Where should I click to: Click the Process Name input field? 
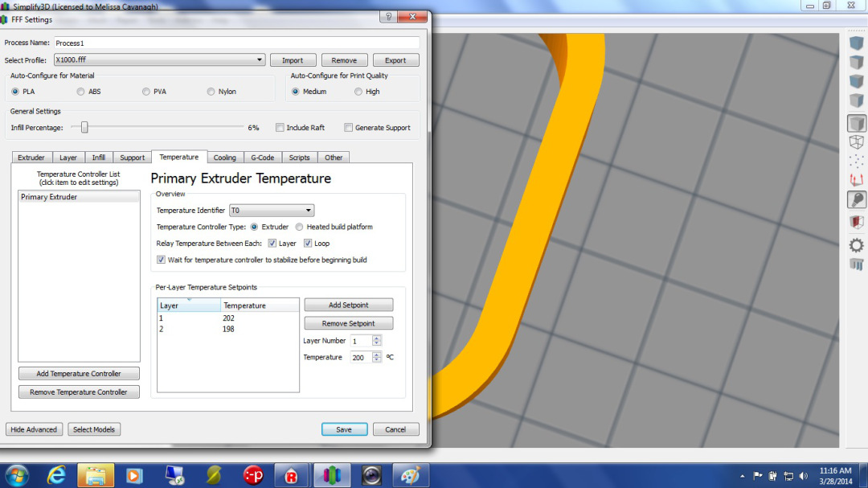click(x=237, y=43)
